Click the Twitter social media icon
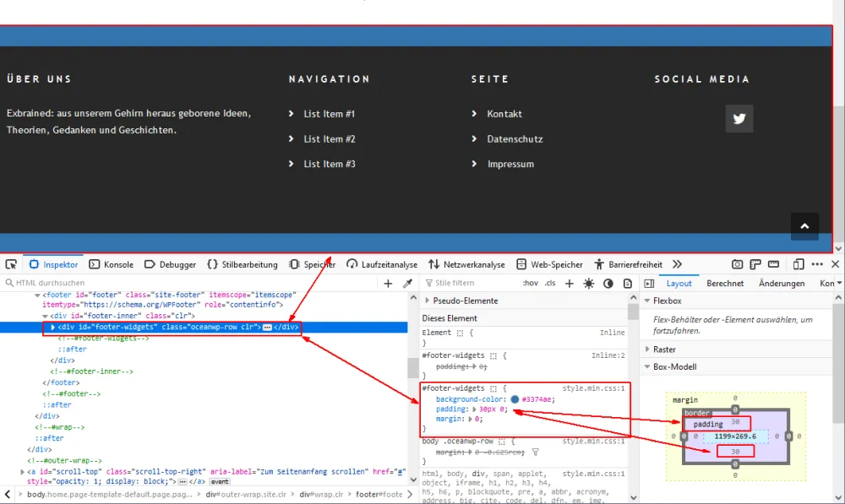The image size is (845, 504). pyautogui.click(x=739, y=118)
